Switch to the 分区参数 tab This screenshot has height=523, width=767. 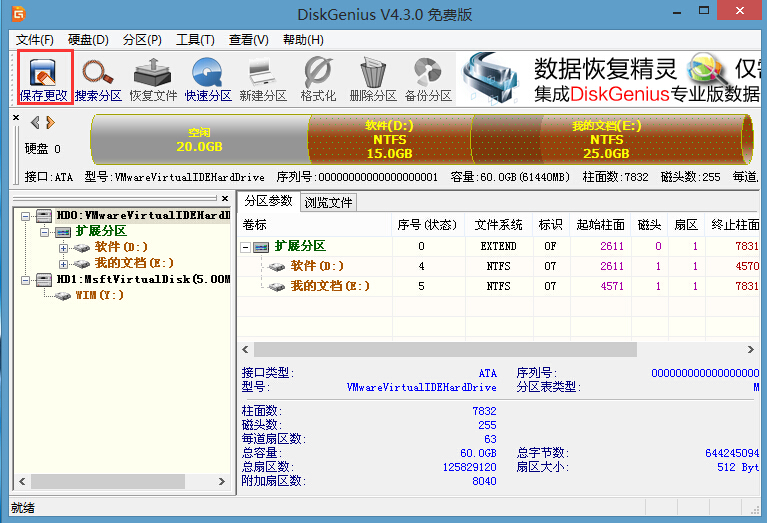268,201
